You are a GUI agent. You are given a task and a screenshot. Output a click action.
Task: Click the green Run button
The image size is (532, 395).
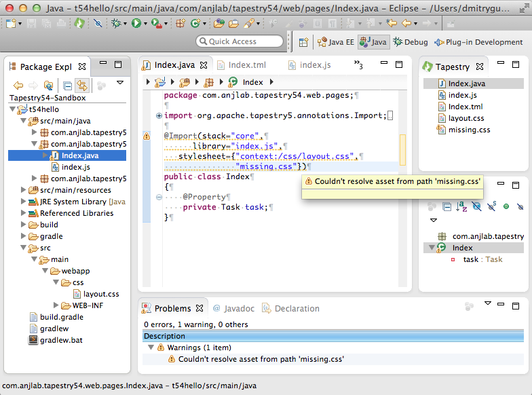tap(136, 23)
